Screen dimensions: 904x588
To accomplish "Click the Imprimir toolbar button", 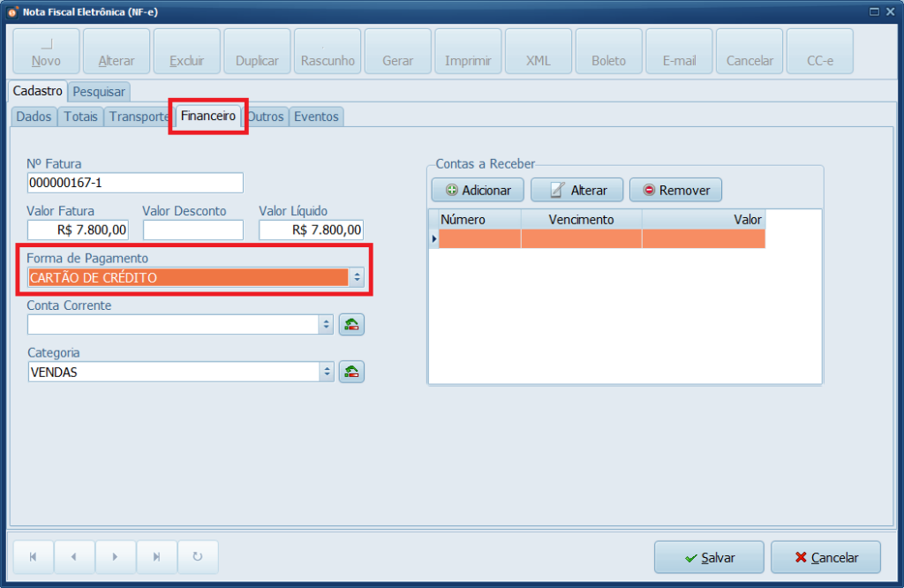I will (468, 51).
